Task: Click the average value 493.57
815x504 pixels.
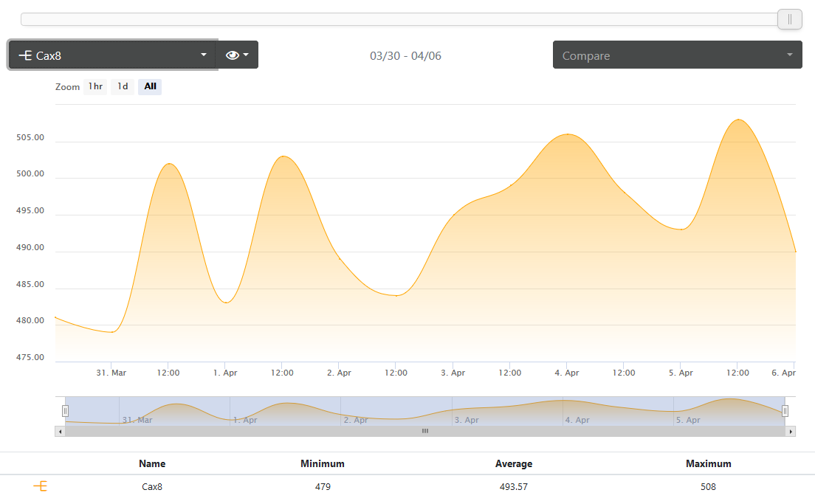Action: [x=514, y=487]
